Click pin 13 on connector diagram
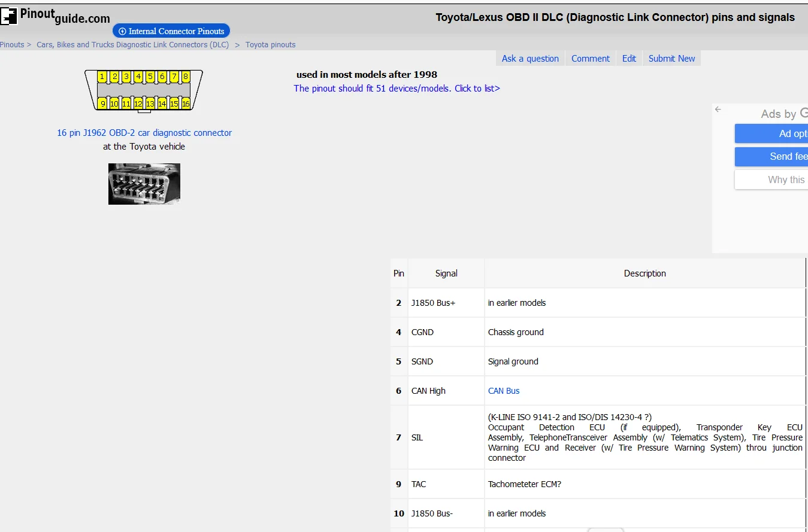 tap(150, 104)
